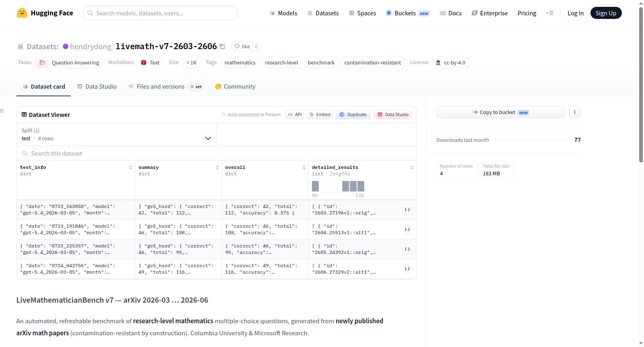Open the Docs nav item

451,13
